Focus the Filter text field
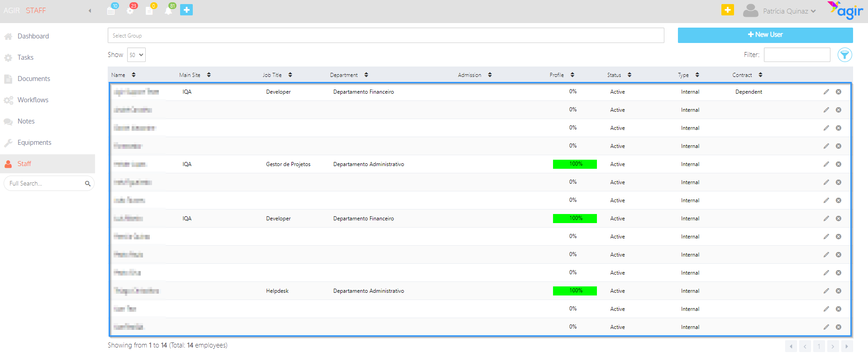The image size is (868, 357). [797, 55]
